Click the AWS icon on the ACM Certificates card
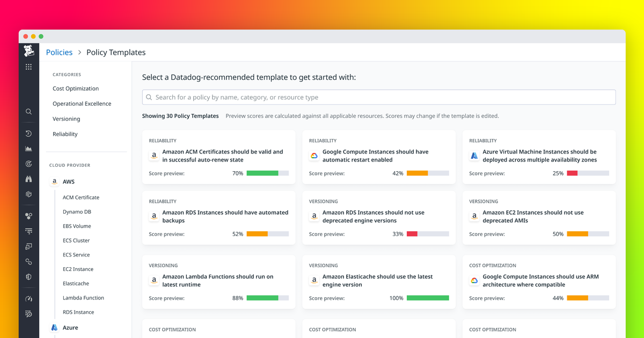This screenshot has width=644, height=338. coord(154,156)
